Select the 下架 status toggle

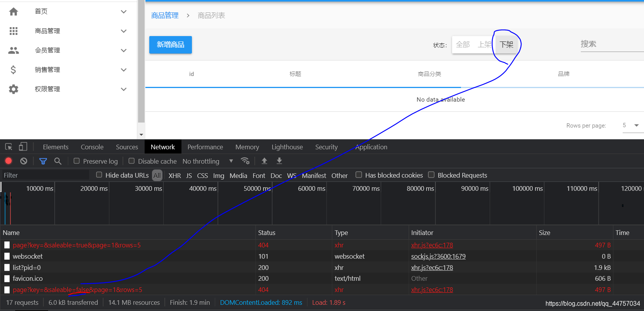(x=506, y=45)
